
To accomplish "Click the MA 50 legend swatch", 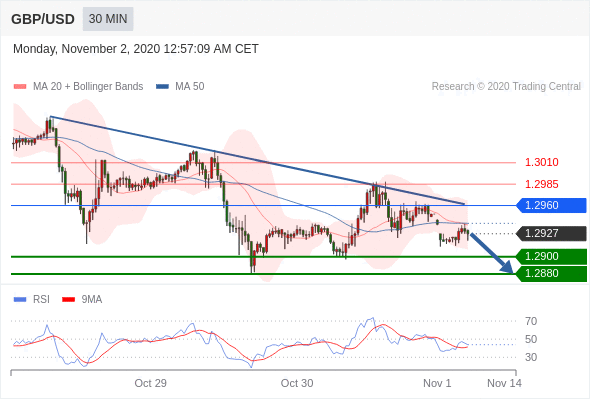I will pyautogui.click(x=163, y=87).
